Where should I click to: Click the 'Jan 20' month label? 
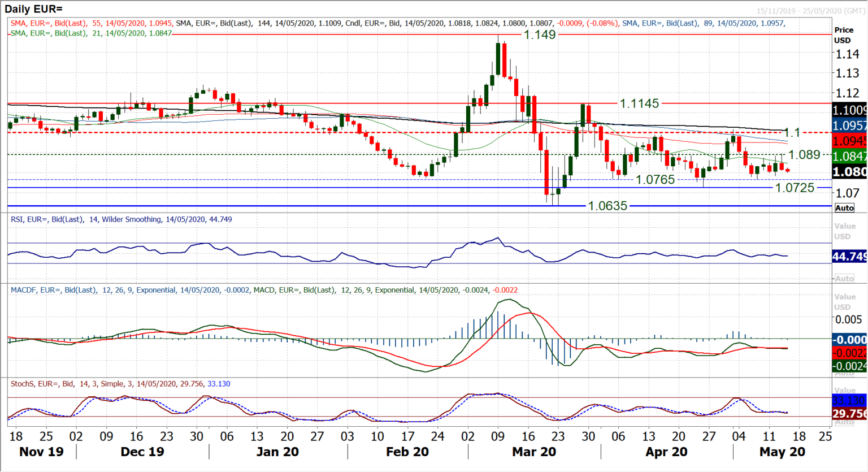277,452
